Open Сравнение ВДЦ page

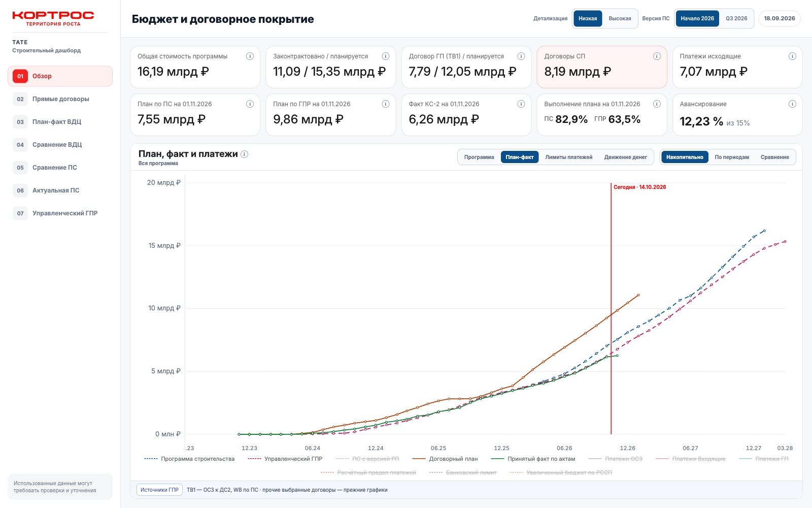[x=60, y=145]
